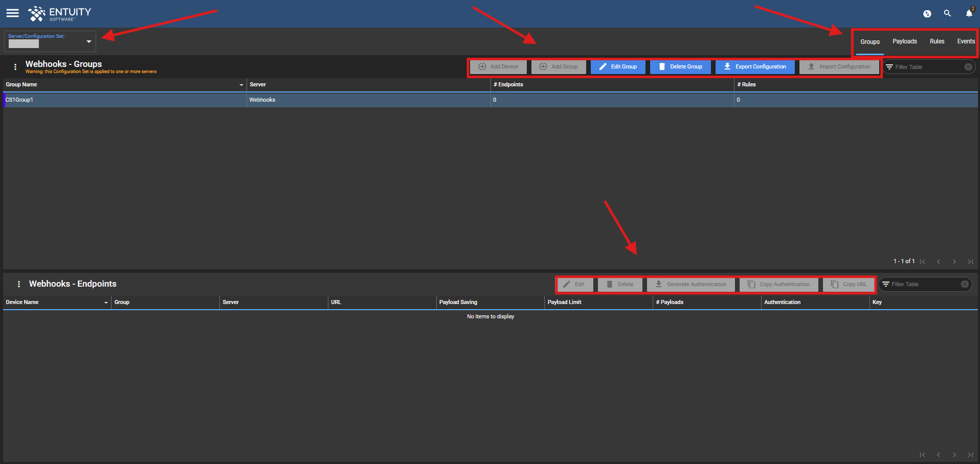
Task: Click the endpoint Delete button
Action: click(x=620, y=285)
